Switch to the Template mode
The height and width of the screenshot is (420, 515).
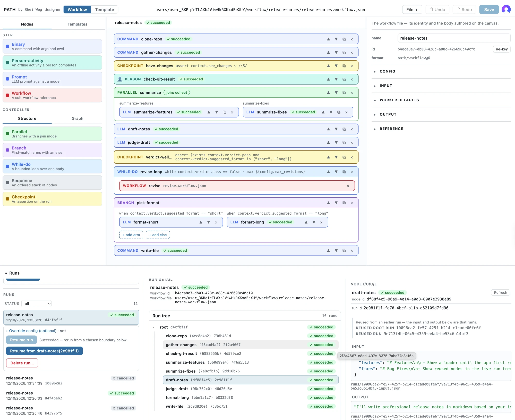(x=105, y=10)
